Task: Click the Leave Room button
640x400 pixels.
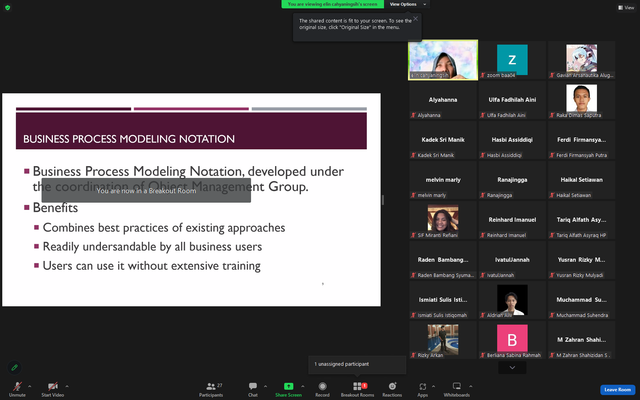Action: pos(618,390)
